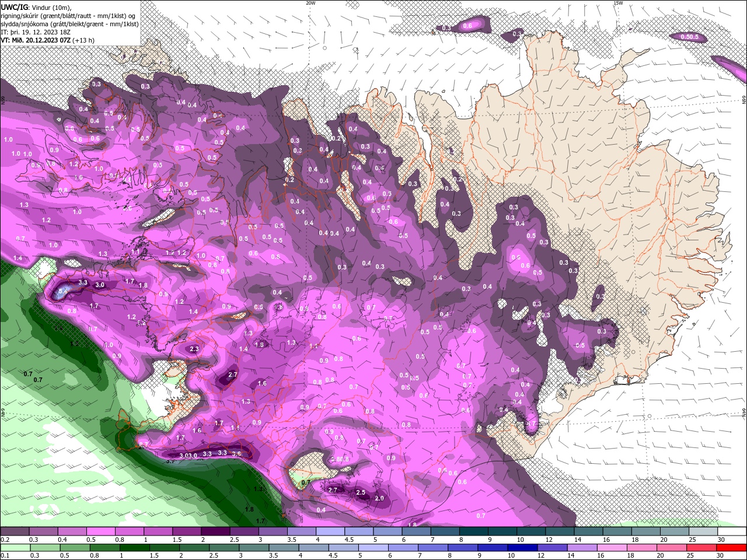This screenshot has width=747, height=560.
Task: Pick the lower rain legend swatch starting at 10
Action: (x=522, y=548)
